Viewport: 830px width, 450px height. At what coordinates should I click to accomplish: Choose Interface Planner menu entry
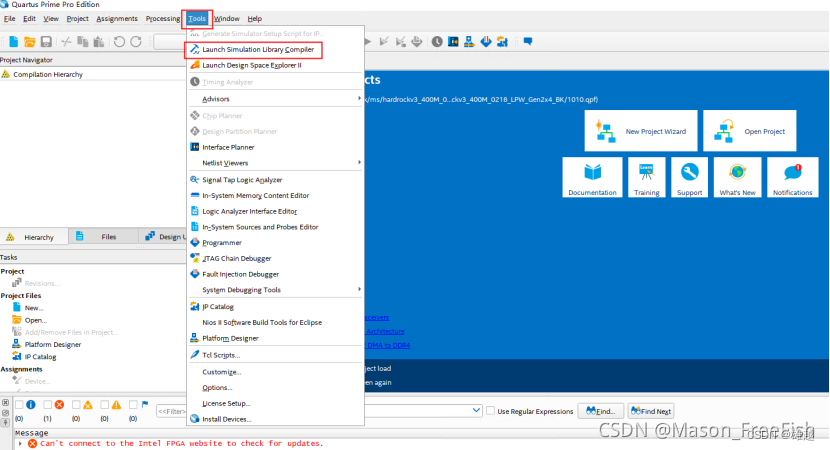coord(275,147)
